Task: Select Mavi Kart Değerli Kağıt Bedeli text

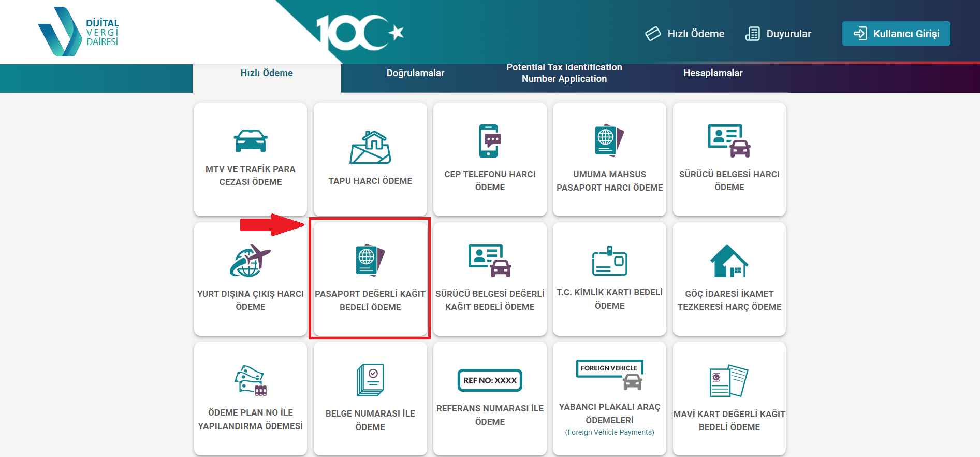Action: coord(729,420)
